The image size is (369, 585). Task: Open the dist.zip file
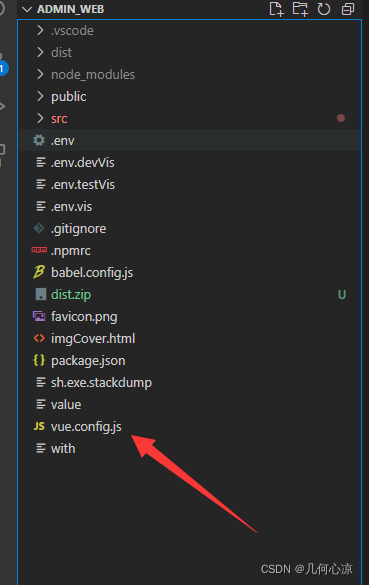click(71, 295)
